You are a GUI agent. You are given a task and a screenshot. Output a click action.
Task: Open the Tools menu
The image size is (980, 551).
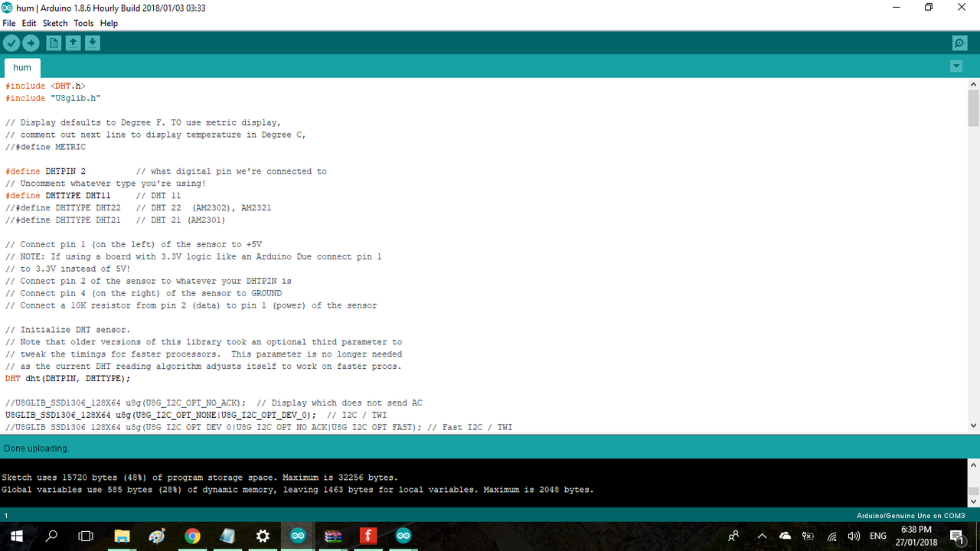[83, 23]
